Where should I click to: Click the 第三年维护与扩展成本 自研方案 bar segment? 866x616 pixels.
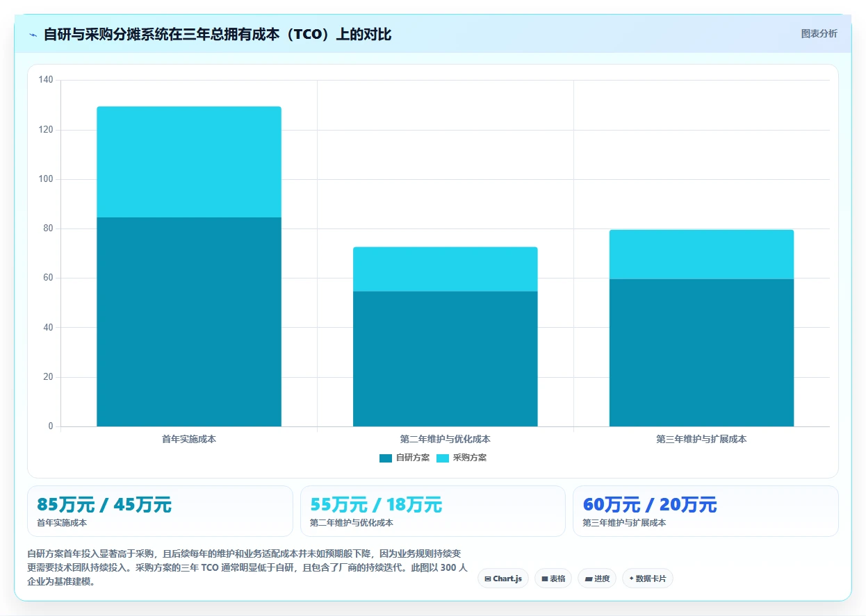coord(701,353)
